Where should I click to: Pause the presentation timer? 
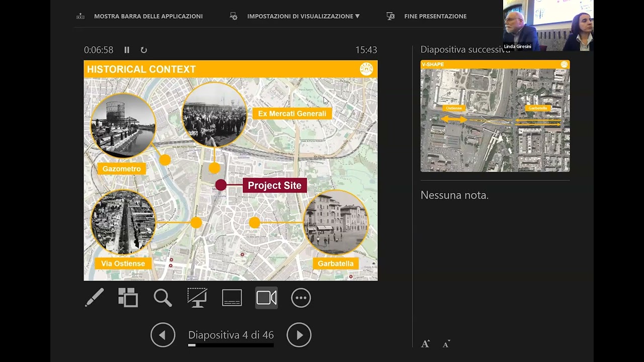coord(127,50)
